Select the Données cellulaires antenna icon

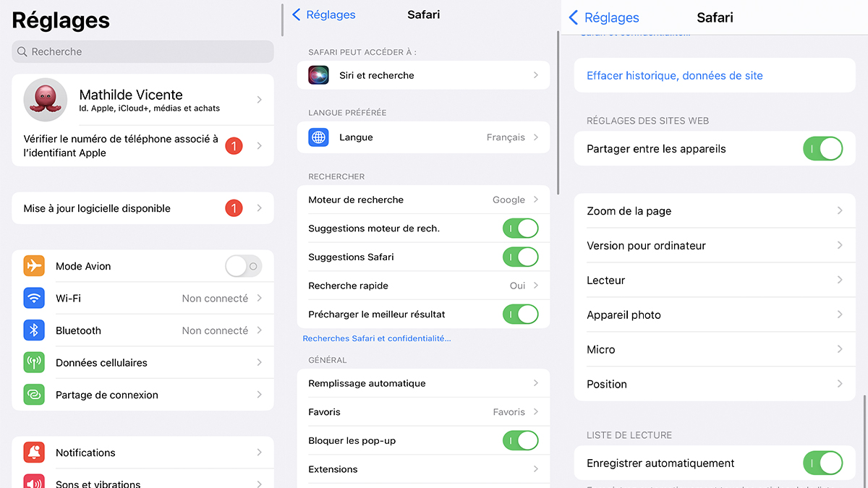coord(34,362)
